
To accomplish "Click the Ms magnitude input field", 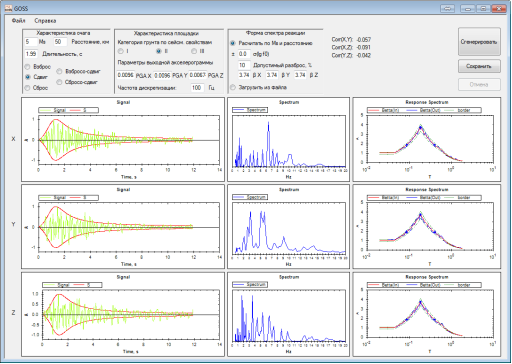I will 31,42.
